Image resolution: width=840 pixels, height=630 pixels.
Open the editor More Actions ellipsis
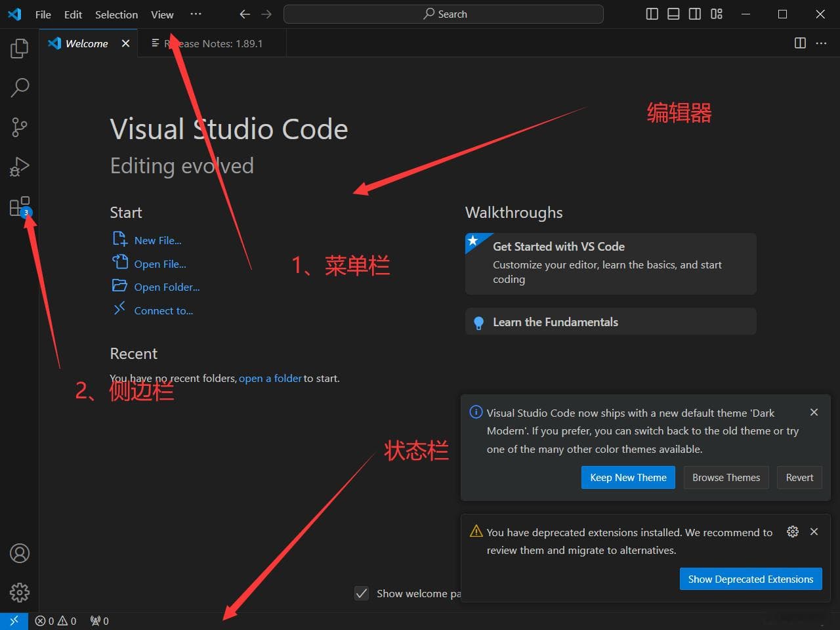click(821, 43)
